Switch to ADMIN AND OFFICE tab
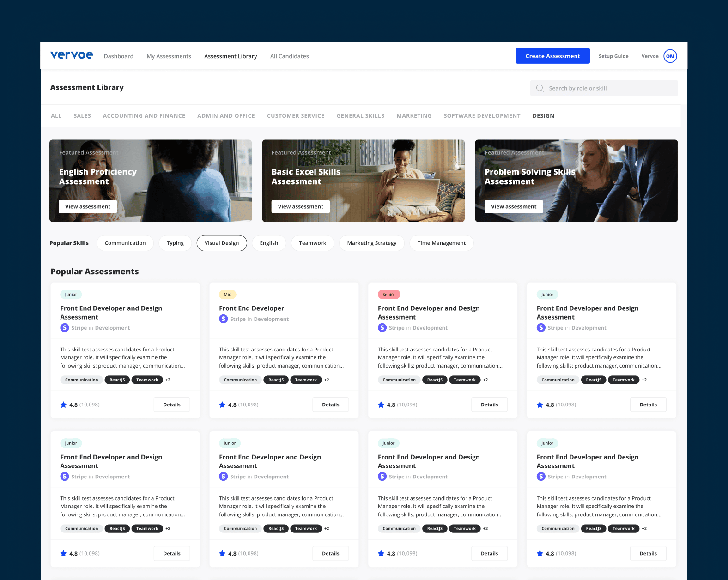Screen dimensions: 728x580 coord(226,116)
